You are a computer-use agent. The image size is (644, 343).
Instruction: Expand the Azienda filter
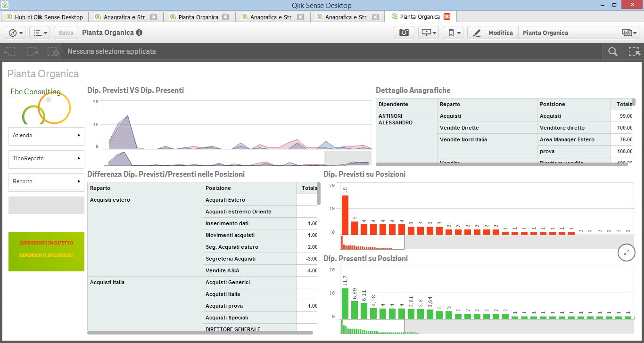click(x=46, y=135)
